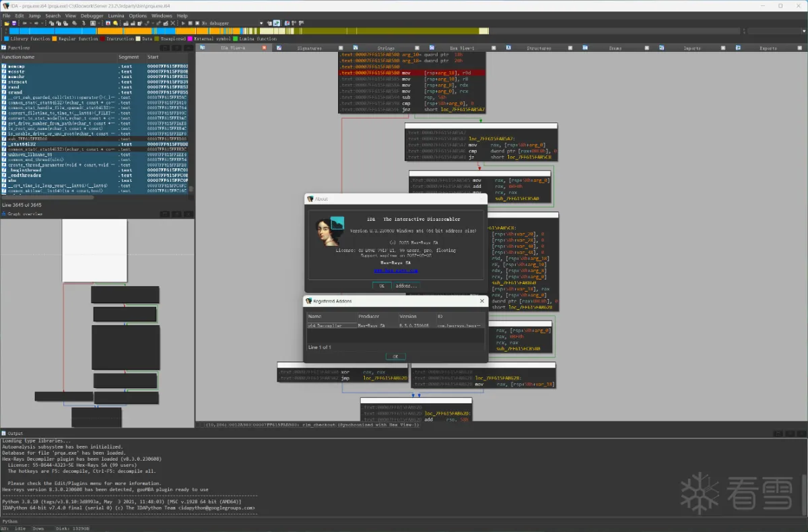This screenshot has height=532, width=808.
Task: Sort addons by the Version column header
Action: pos(416,317)
